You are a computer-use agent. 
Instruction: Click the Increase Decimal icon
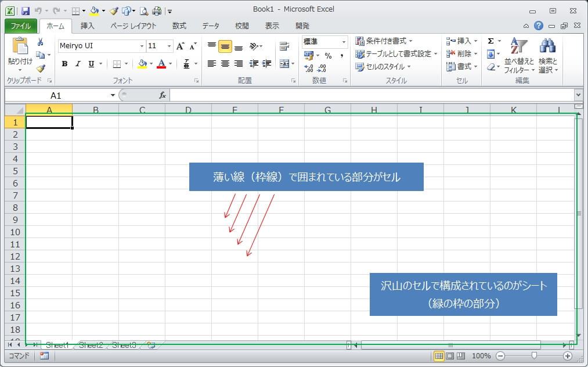309,69
